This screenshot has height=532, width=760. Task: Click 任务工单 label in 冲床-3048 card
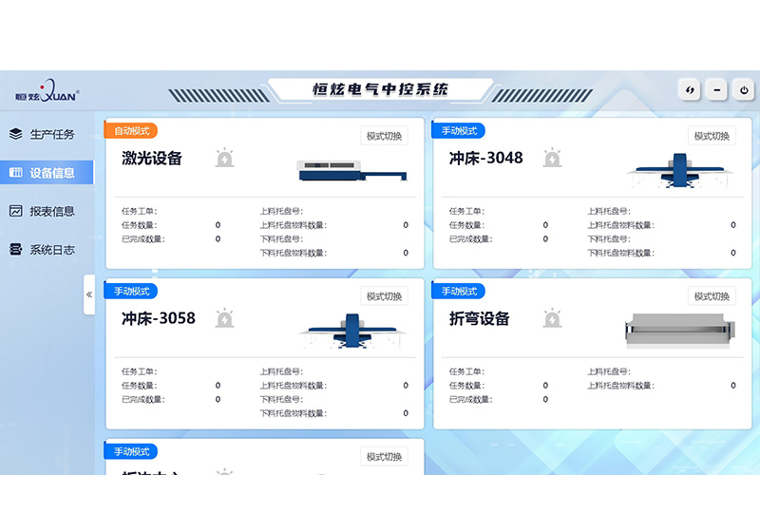467,211
